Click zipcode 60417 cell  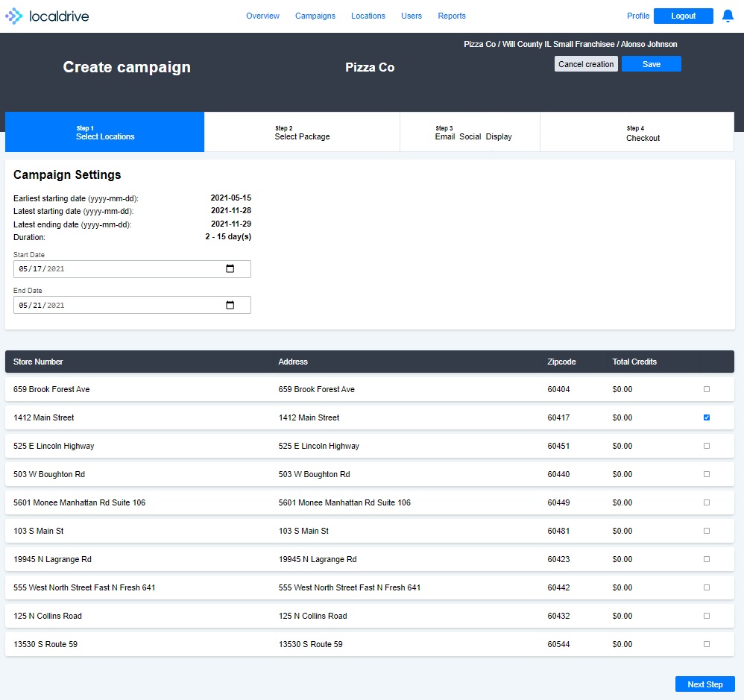(x=558, y=417)
